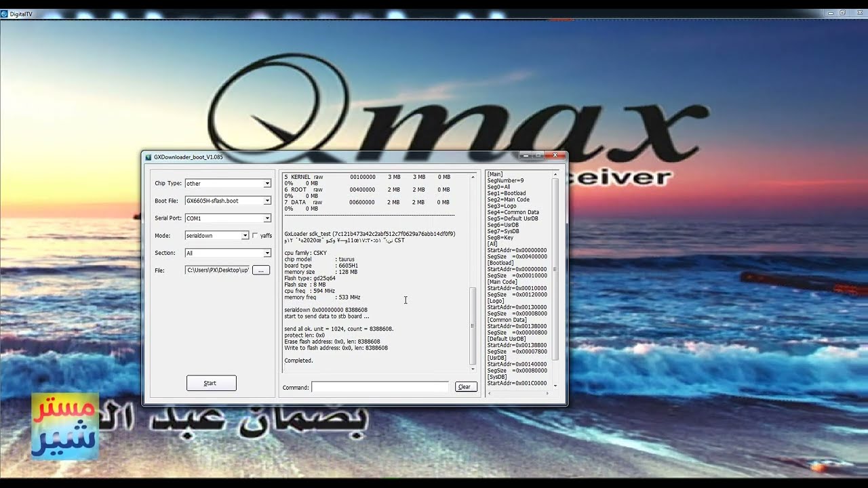Minimize the DigitalTV window
The image size is (868, 488).
pos(832,13)
